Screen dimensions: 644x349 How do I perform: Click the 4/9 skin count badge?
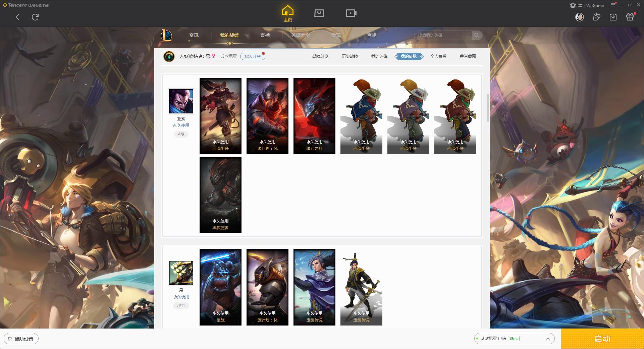[181, 134]
